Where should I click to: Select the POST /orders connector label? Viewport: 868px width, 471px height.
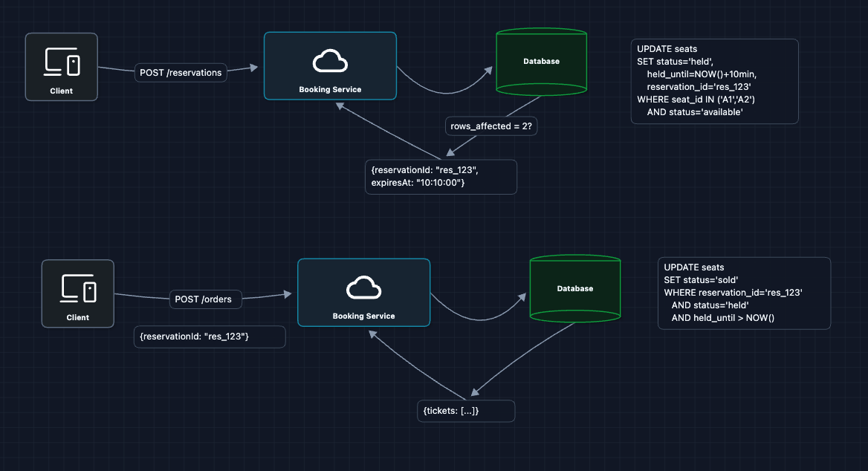coord(203,299)
